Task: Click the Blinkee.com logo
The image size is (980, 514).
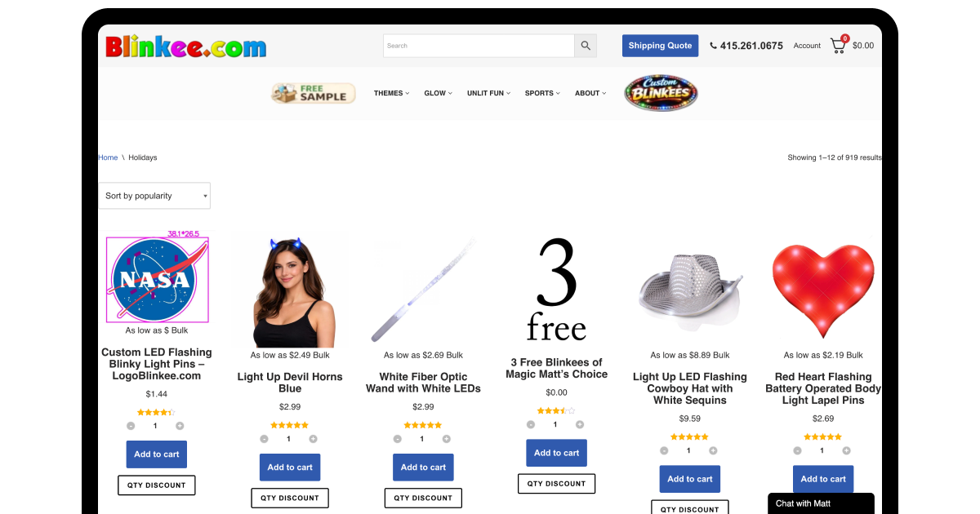Action: [x=186, y=46]
